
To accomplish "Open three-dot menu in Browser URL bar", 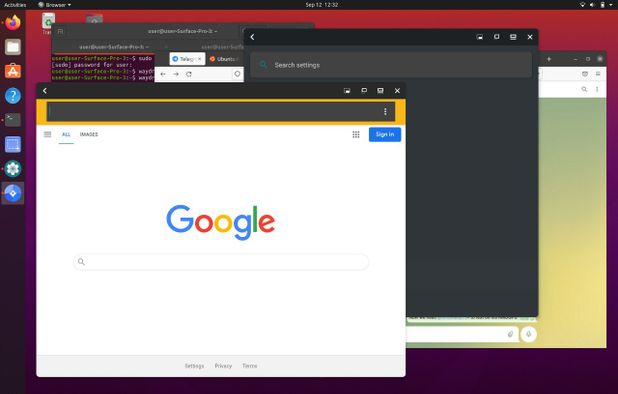I will [x=385, y=112].
